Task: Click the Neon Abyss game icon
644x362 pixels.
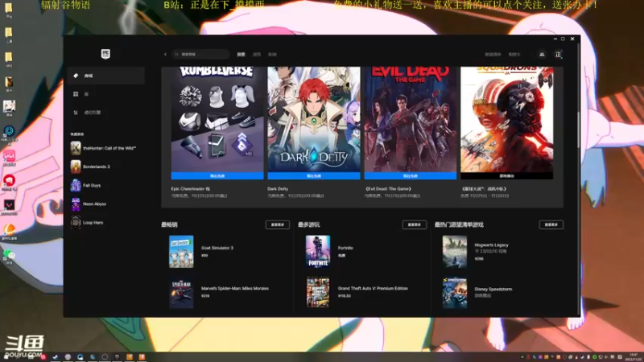Action: tap(76, 204)
